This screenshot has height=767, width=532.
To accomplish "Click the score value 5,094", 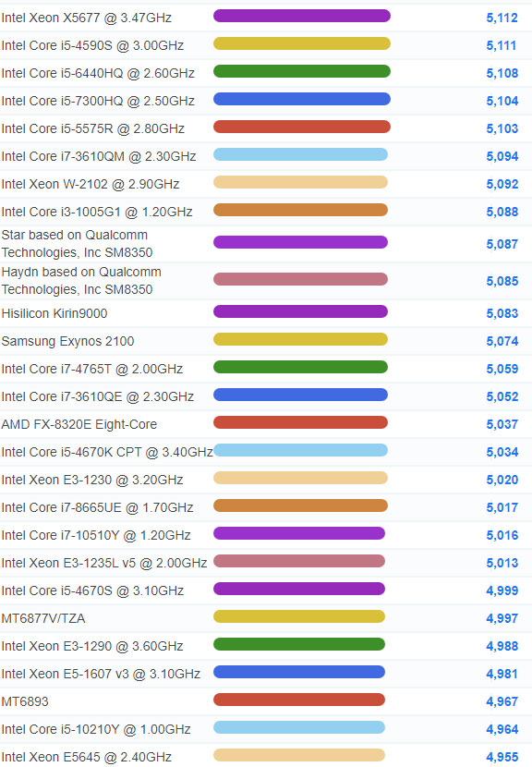I will 502,156.
